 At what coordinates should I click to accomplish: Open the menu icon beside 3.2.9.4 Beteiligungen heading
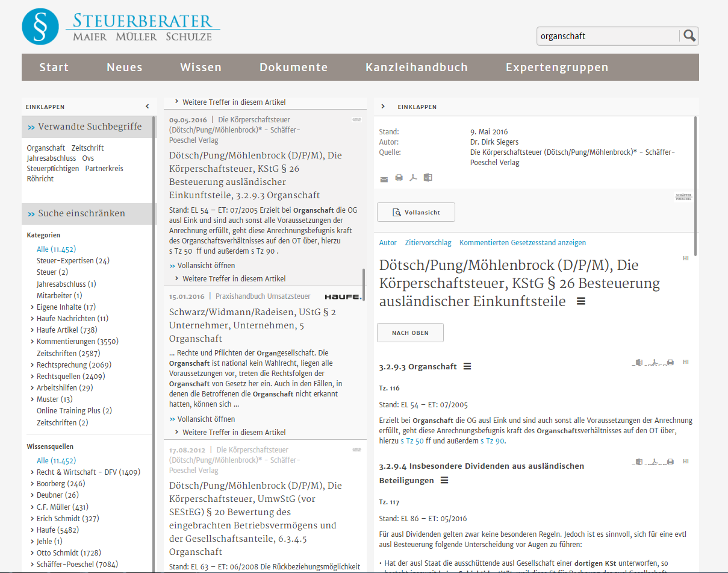tap(444, 480)
